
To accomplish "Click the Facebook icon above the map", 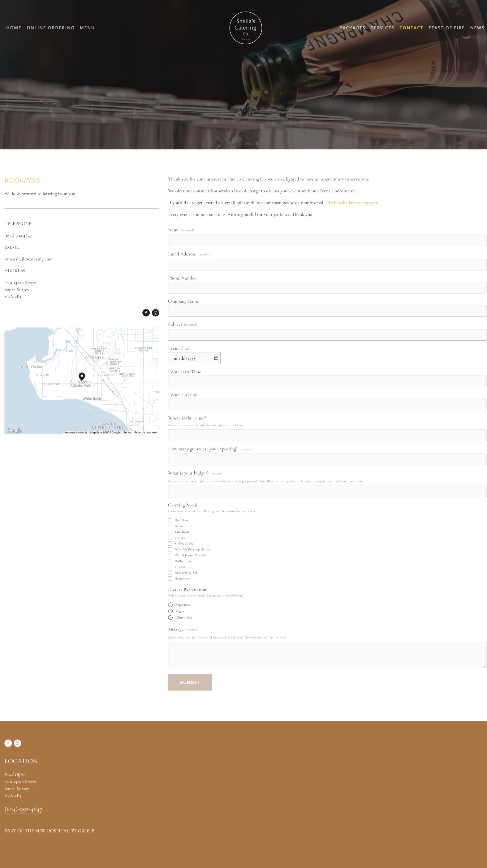I will point(146,313).
